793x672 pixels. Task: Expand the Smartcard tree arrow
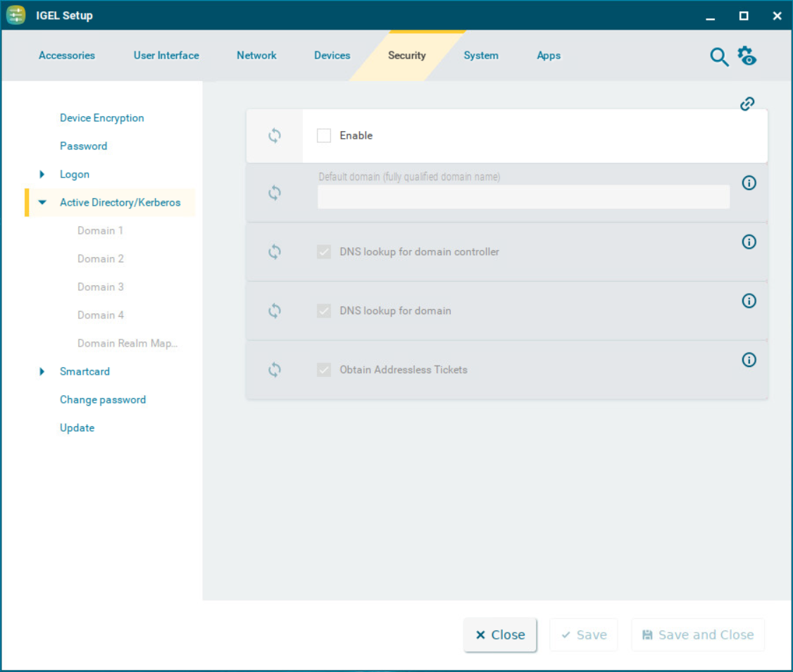click(x=42, y=372)
